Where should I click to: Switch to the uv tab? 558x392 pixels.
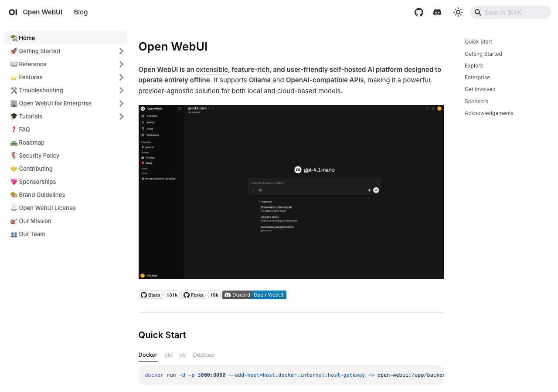[x=183, y=355]
